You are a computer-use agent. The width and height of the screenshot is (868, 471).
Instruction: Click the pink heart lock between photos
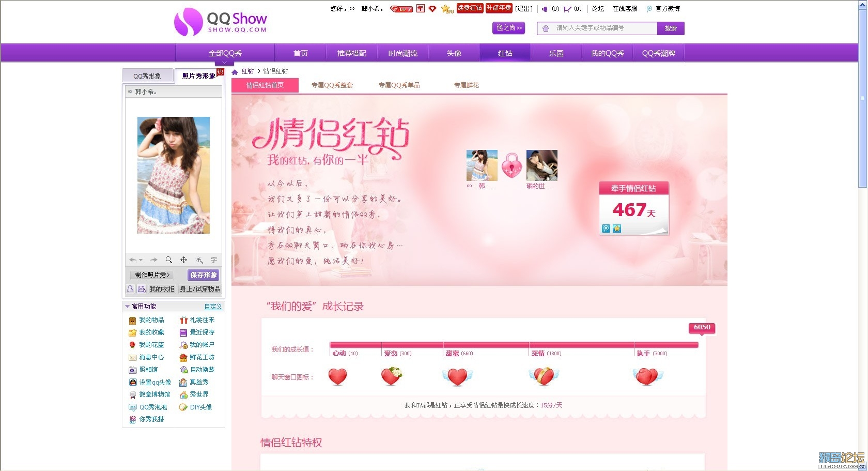(x=512, y=165)
